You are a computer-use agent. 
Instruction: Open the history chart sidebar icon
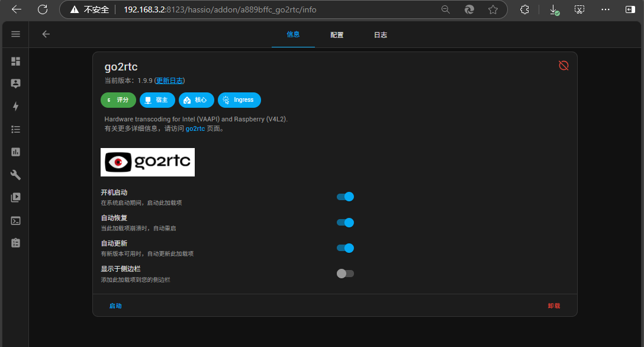pyautogui.click(x=16, y=152)
